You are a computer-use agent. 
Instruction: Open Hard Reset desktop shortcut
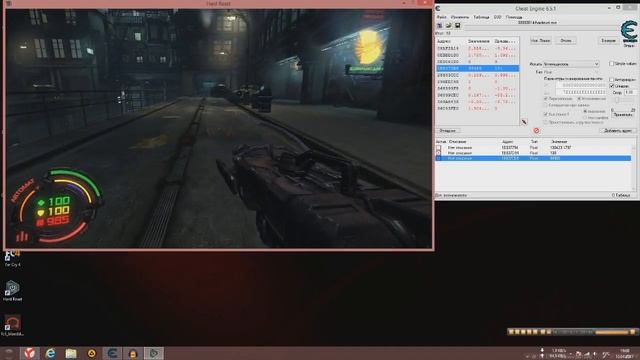pyautogui.click(x=12, y=291)
